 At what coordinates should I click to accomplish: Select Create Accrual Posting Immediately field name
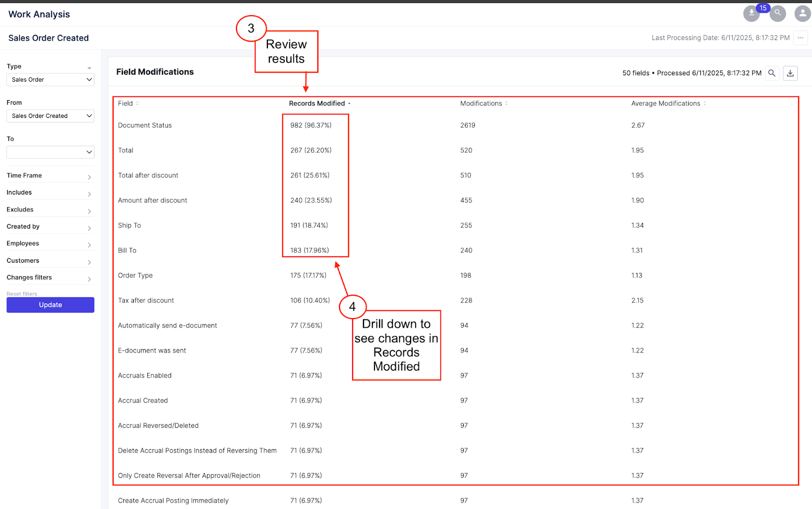tap(173, 501)
